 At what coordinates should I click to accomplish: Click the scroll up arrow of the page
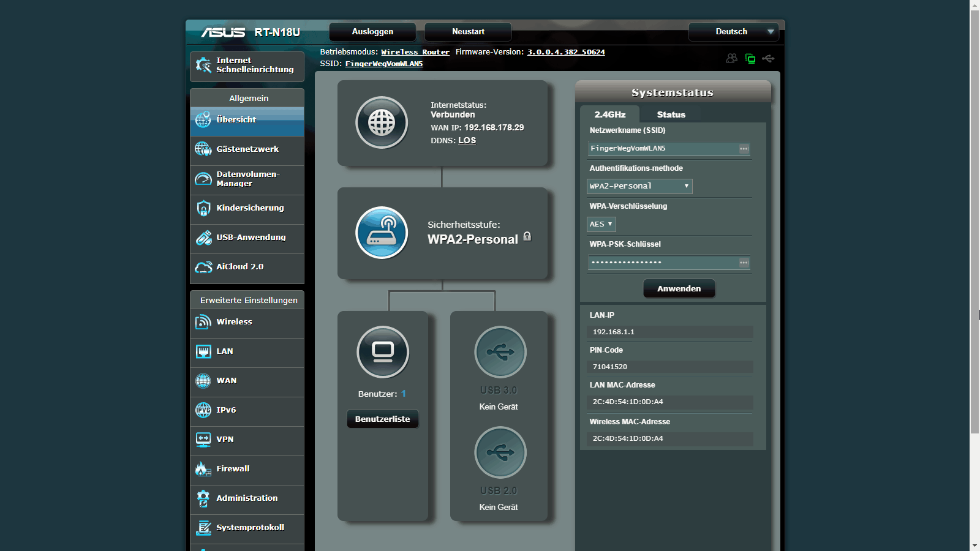click(974, 5)
